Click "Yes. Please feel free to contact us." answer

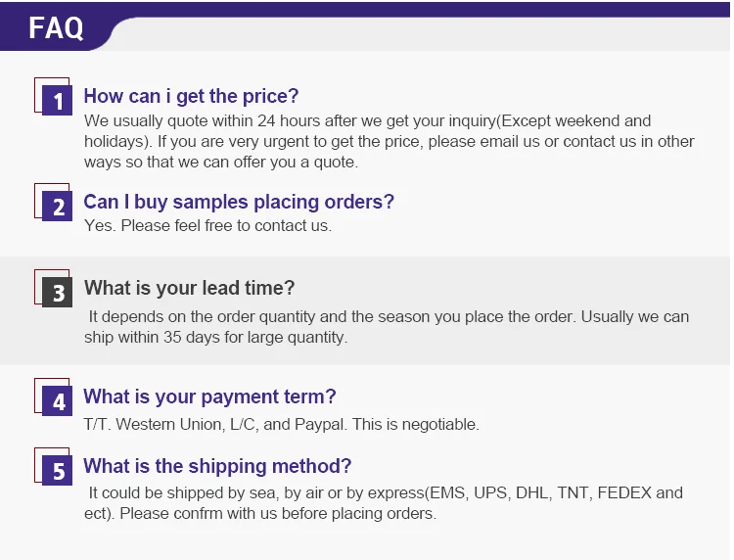[x=207, y=225]
